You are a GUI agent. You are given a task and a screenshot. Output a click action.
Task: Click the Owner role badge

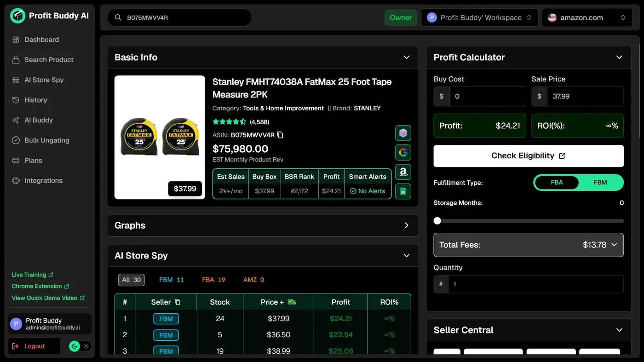point(401,18)
